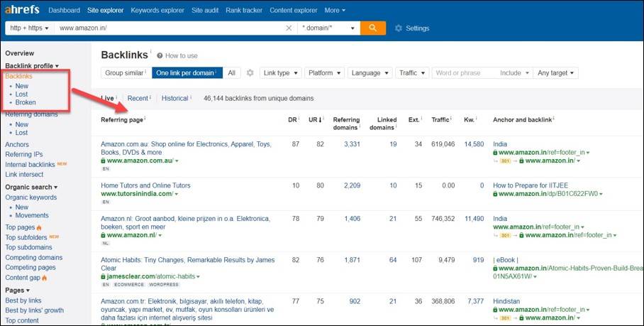Viewport: 644px width, 326px height.
Task: Click the green lock icon beside www.amazon.com.au
Action: 103,161
